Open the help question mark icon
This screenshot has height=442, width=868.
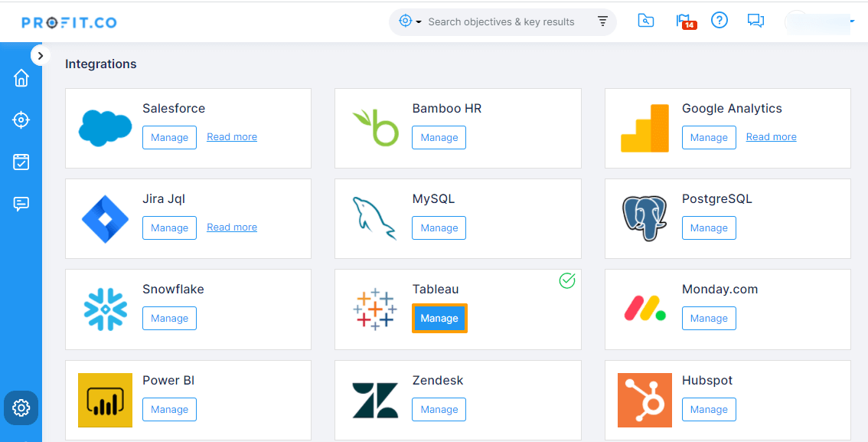[x=719, y=21]
